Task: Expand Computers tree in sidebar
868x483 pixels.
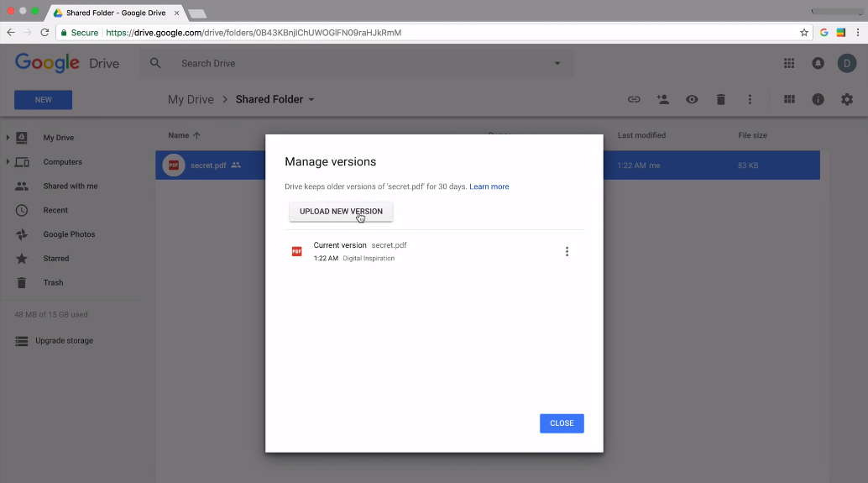Action: click(8, 162)
